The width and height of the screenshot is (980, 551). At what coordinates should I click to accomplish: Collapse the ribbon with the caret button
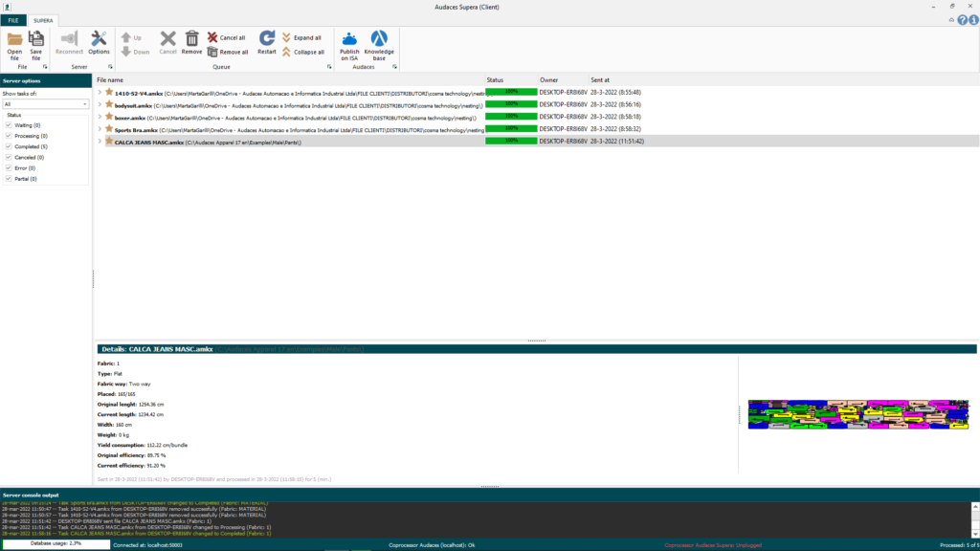point(951,21)
